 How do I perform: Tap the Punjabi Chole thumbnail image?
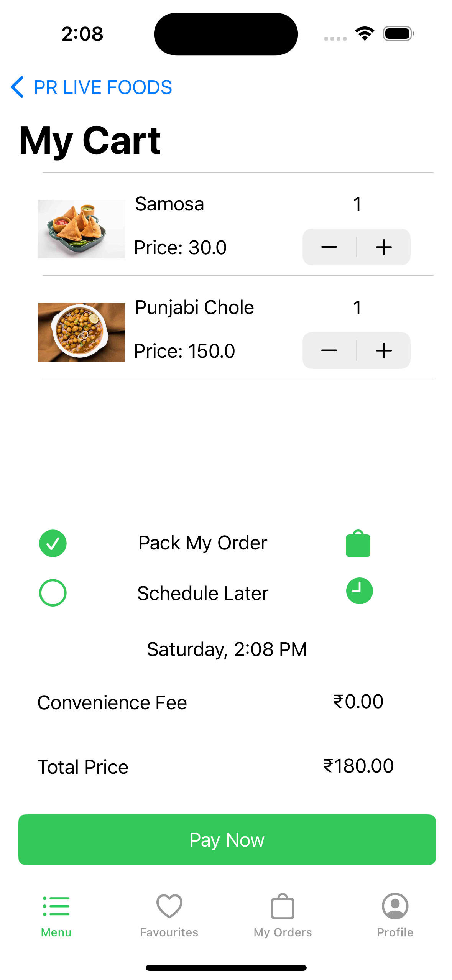click(x=81, y=332)
